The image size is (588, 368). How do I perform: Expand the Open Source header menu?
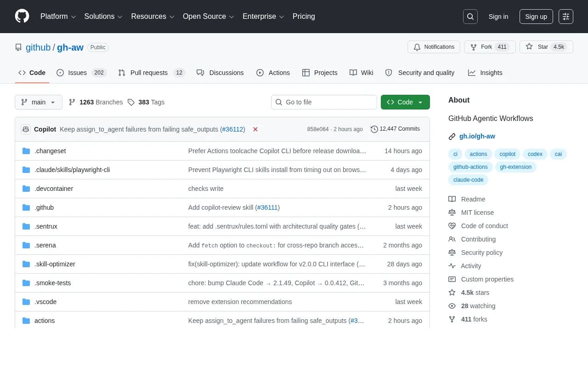pyautogui.click(x=209, y=17)
